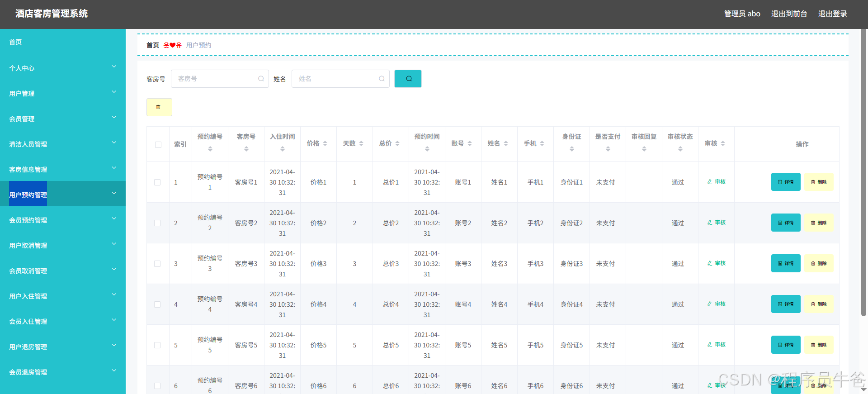Image resolution: width=868 pixels, height=394 pixels.
Task: Sort by 预约编号 column arrows
Action: [x=210, y=149]
